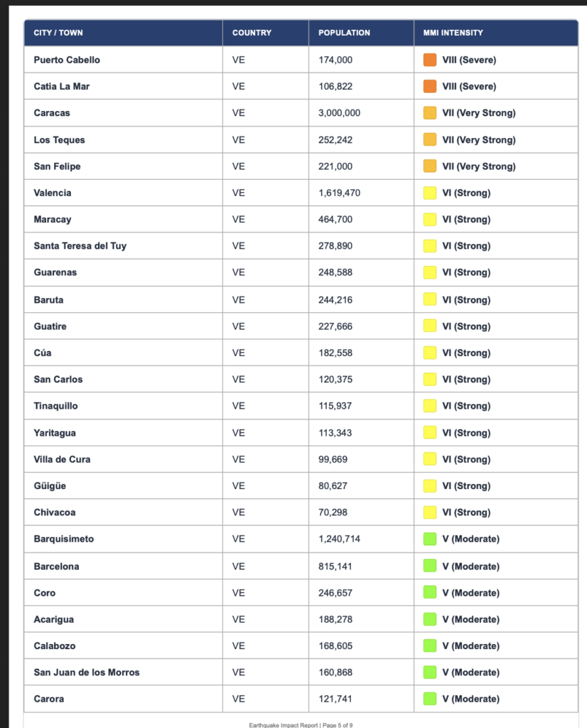Click the Page 5 of 9 footer text
The width and height of the screenshot is (587, 728).
338,724
